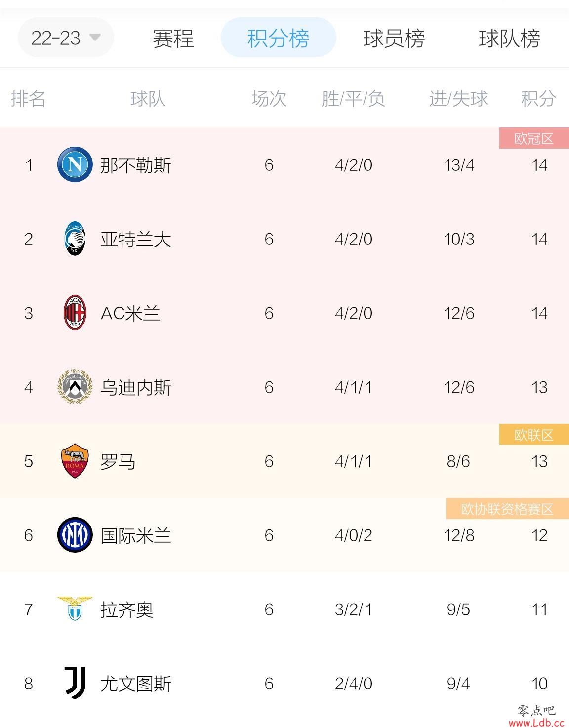This screenshot has height=728, width=569.
Task: Click the AC Milan club crest
Action: pos(75,313)
